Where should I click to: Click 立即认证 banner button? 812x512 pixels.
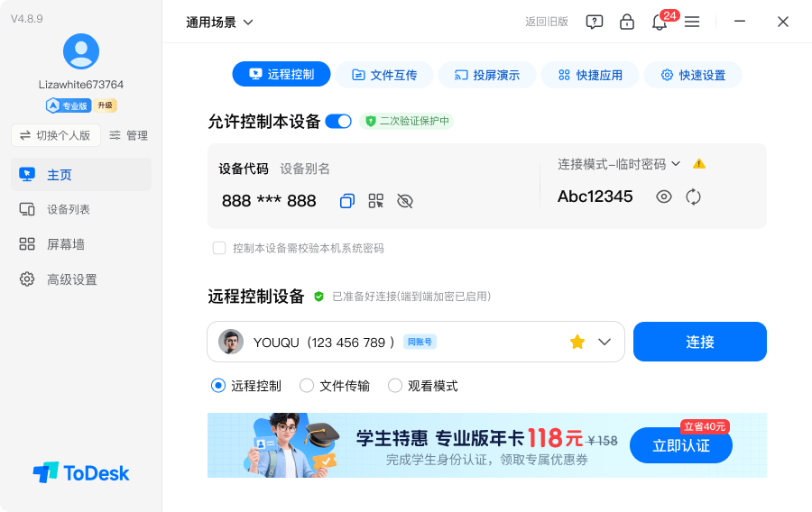[x=681, y=445]
